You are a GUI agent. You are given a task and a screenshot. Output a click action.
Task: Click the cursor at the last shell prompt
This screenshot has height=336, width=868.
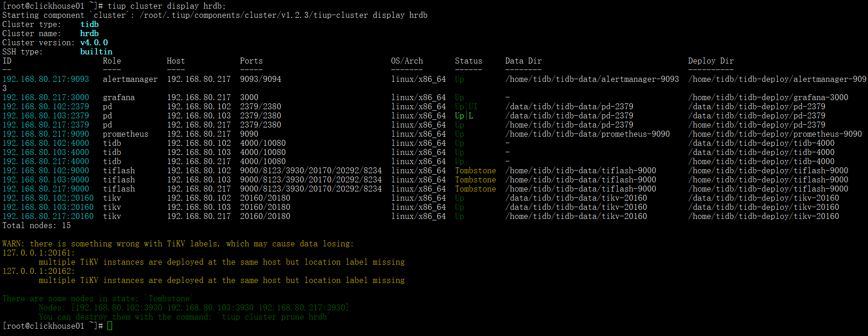(x=110, y=326)
